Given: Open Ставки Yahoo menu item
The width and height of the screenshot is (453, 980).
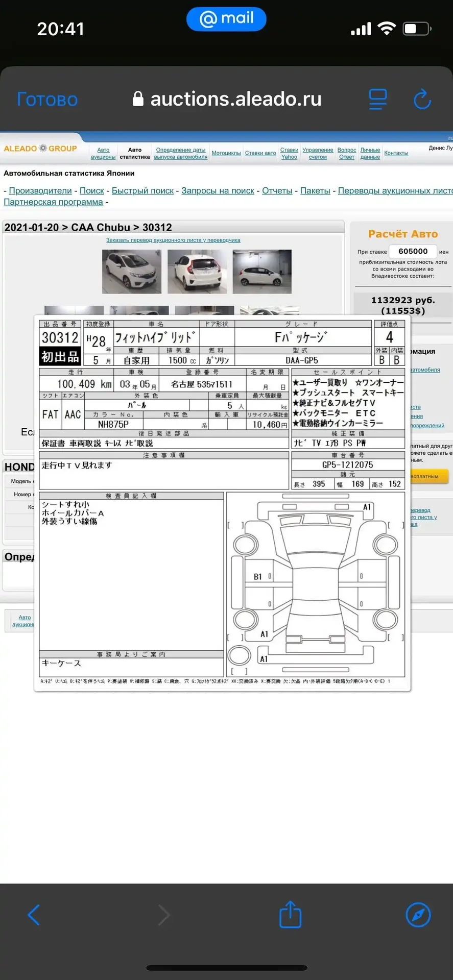Looking at the screenshot, I should 289,153.
